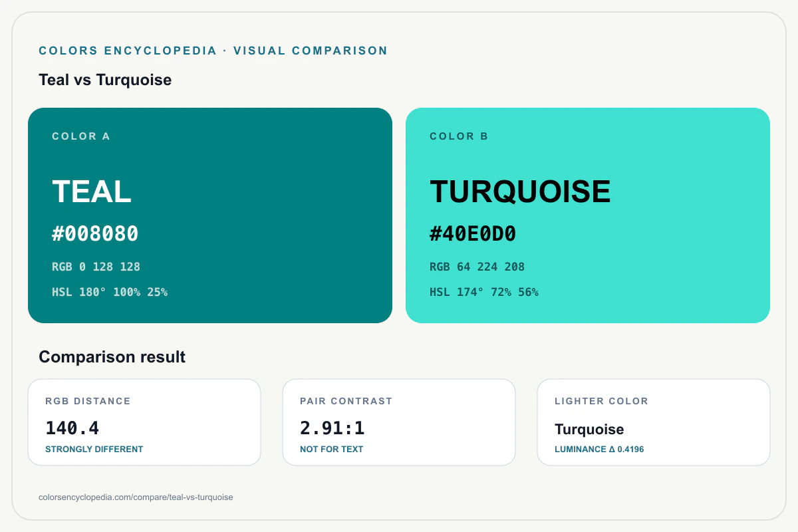
Task: Open the colorsencyclopedia.com compare URL
Action: coord(136,497)
